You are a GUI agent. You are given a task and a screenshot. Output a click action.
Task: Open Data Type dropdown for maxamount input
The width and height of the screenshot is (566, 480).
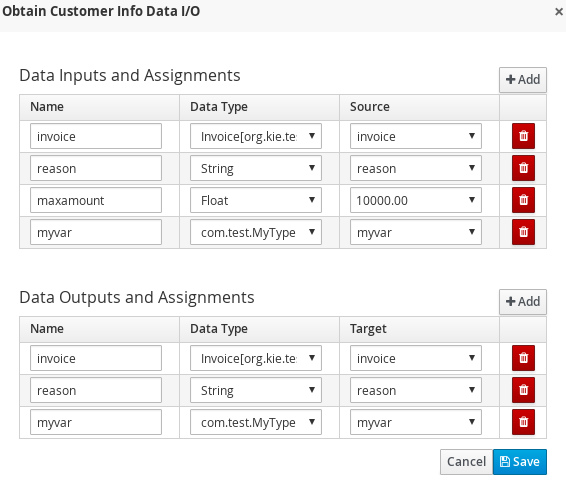[x=256, y=200]
